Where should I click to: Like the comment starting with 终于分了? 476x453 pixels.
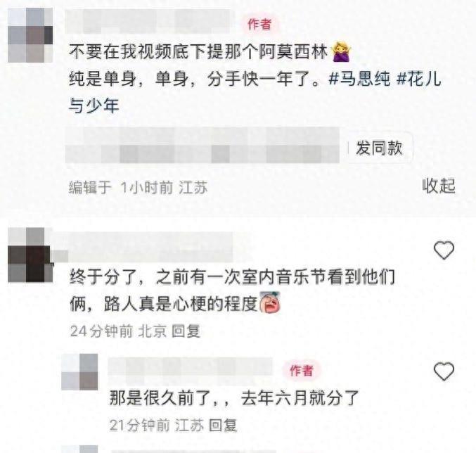point(444,250)
